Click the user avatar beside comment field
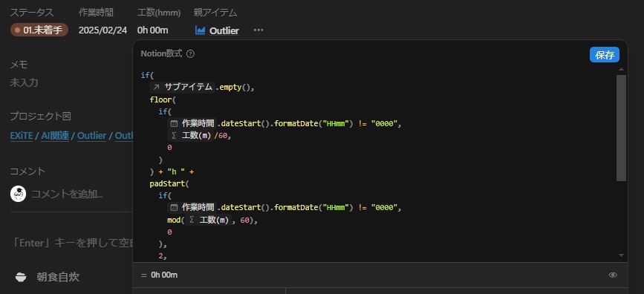The height and width of the screenshot is (294, 644). tap(18, 194)
